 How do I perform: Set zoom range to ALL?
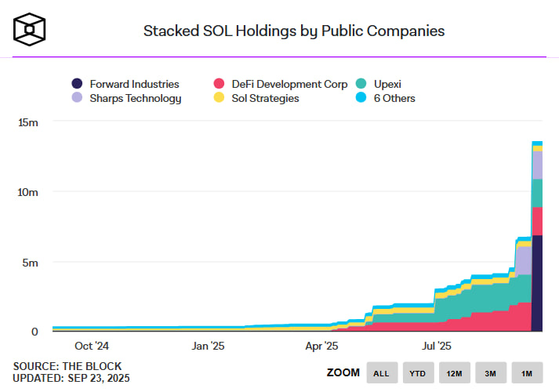coord(381,373)
